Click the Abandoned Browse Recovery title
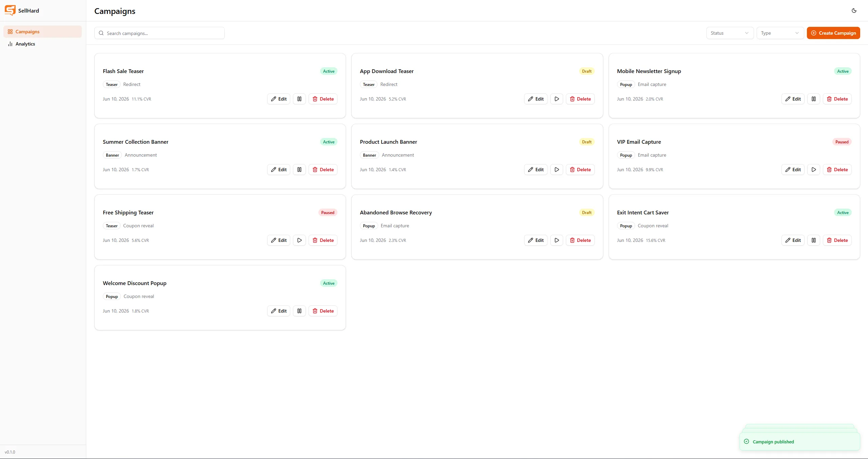This screenshot has height=459, width=868. (396, 212)
